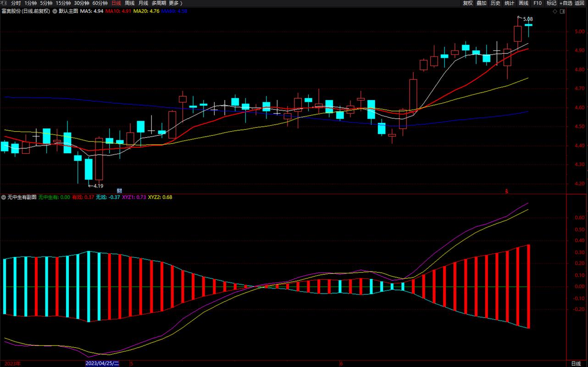This screenshot has width=588, height=367.
Task: Open the 更多 periods dropdown
Action: [x=176, y=3]
